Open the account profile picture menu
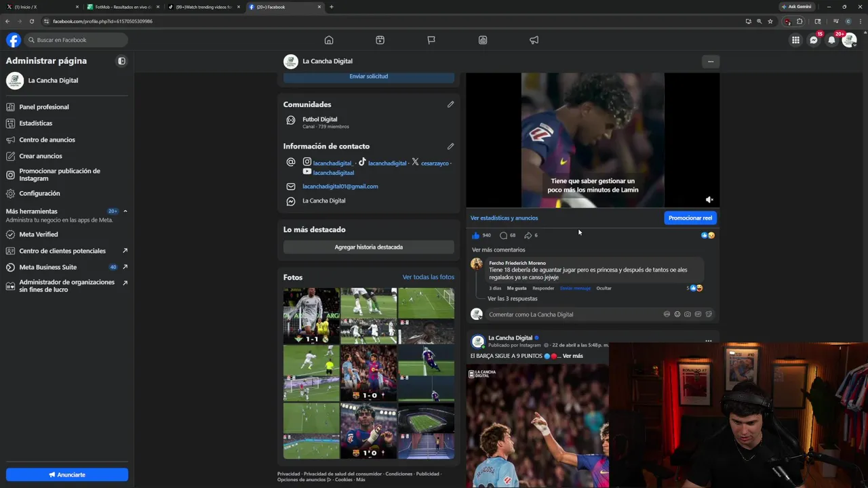The image size is (868, 488). pyautogui.click(x=849, y=40)
